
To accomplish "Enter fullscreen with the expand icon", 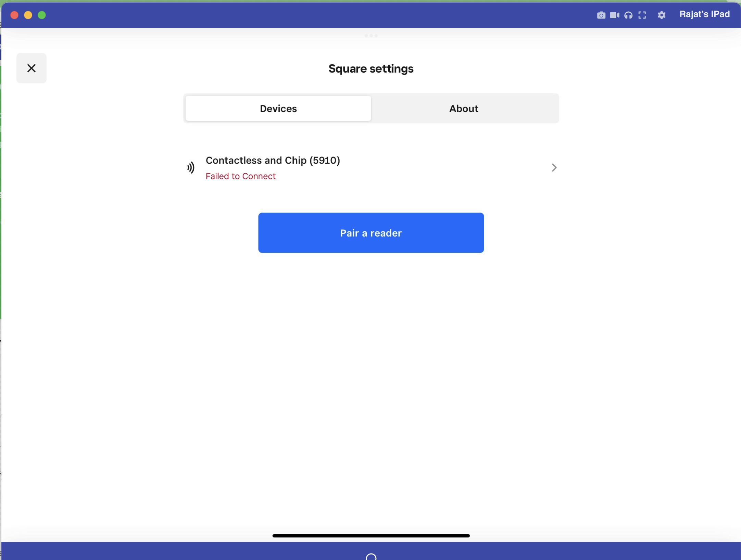I will [x=642, y=15].
